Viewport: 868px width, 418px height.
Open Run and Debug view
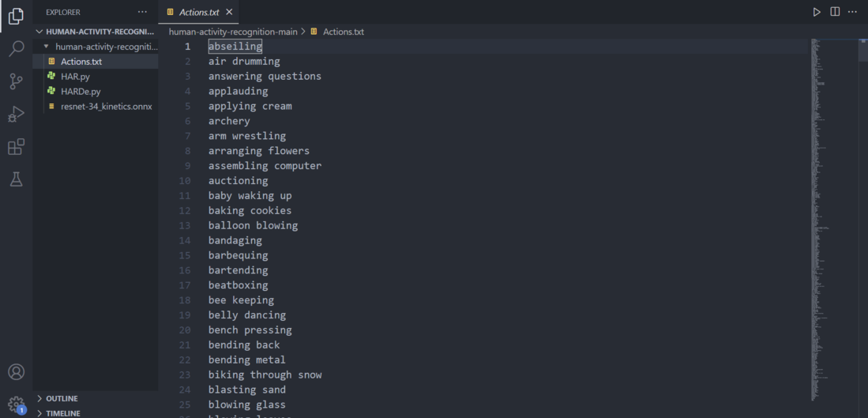(16, 114)
